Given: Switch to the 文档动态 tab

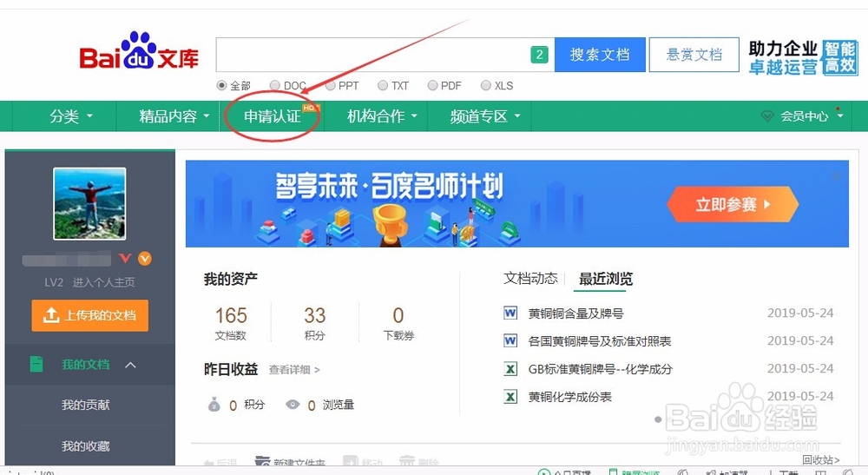Looking at the screenshot, I should [530, 279].
